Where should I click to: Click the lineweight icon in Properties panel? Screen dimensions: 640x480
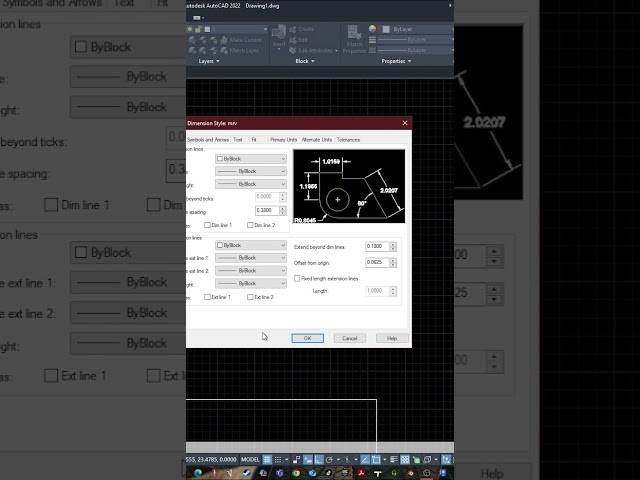tap(372, 40)
